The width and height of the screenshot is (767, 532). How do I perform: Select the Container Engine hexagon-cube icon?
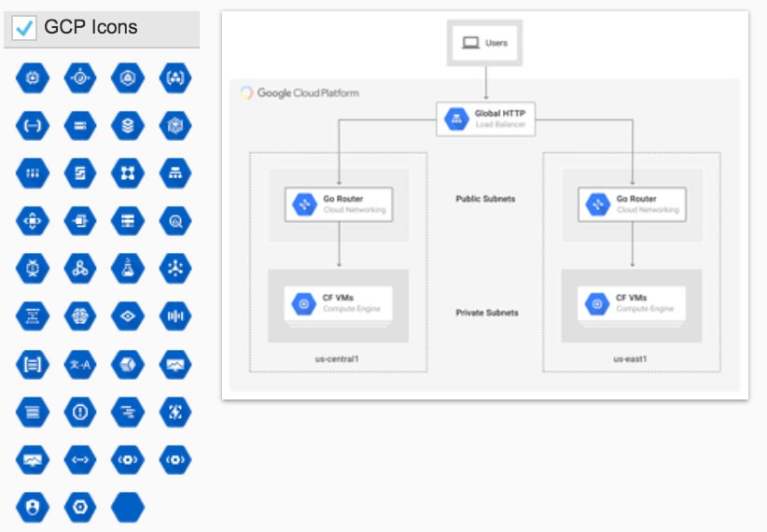click(x=128, y=77)
